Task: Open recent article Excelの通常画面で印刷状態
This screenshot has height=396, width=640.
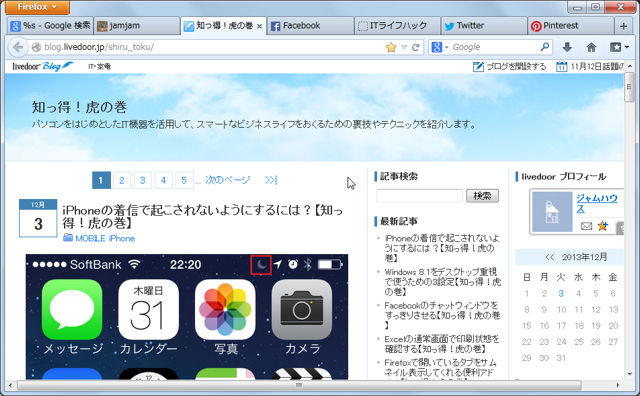Action: pyautogui.click(x=442, y=344)
